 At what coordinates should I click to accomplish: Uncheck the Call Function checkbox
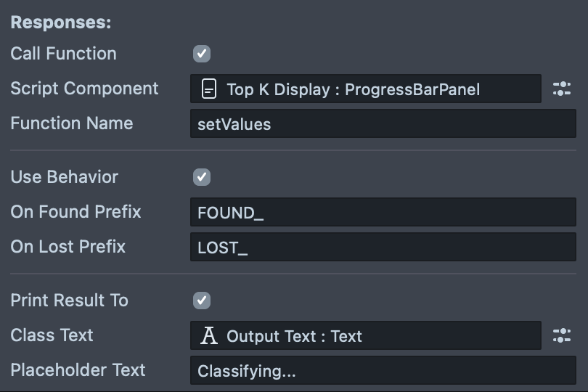pyautogui.click(x=202, y=54)
